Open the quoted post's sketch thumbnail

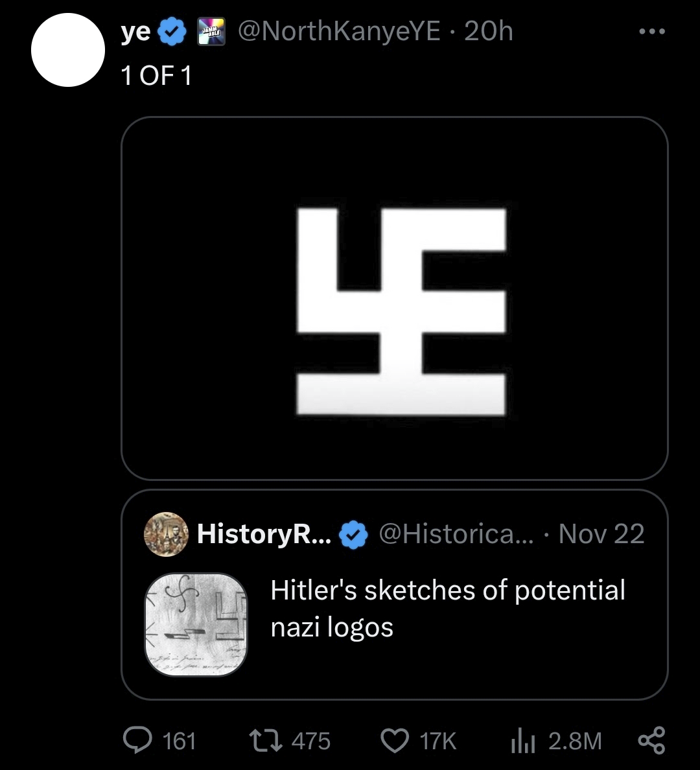[x=195, y=624]
